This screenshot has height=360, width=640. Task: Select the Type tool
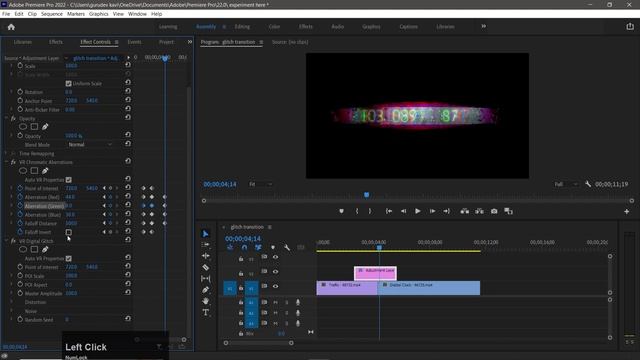[205, 312]
